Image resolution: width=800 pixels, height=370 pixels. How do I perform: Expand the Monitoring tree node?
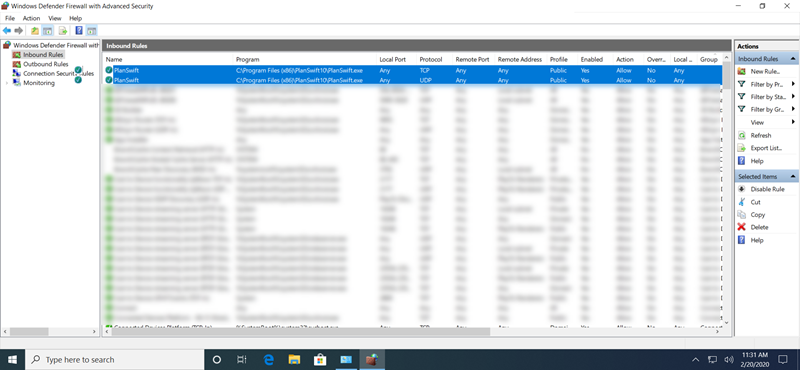click(x=6, y=83)
